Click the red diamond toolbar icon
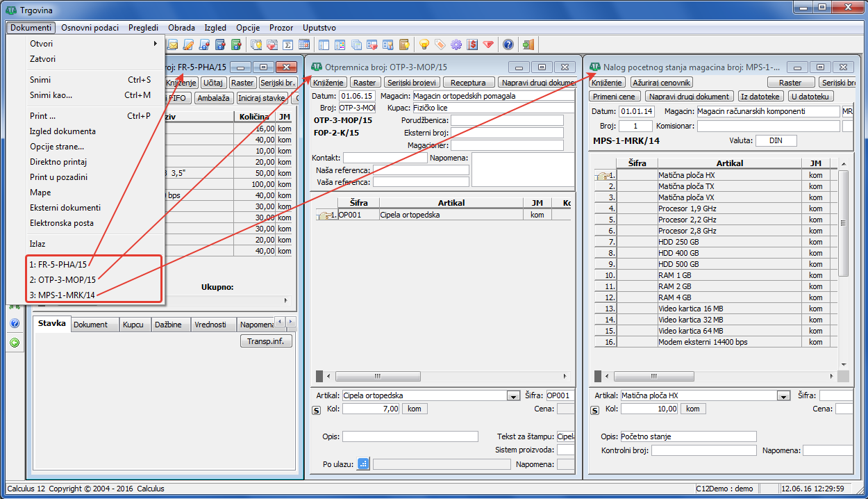Image resolution: width=868 pixels, height=499 pixels. click(488, 44)
